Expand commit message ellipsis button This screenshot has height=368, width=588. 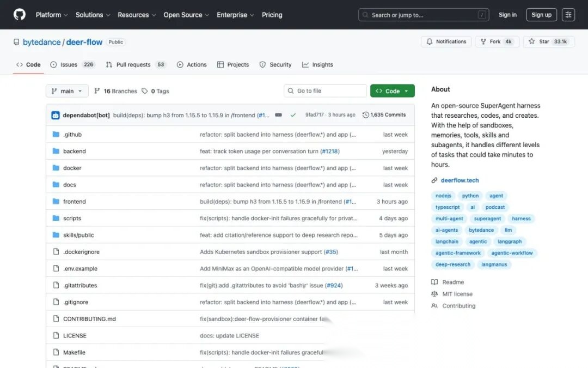pyautogui.click(x=278, y=115)
